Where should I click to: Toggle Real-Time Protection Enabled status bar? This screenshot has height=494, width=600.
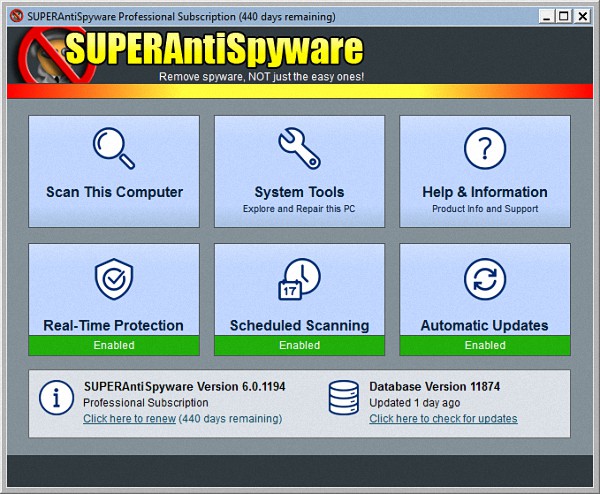[x=113, y=345]
